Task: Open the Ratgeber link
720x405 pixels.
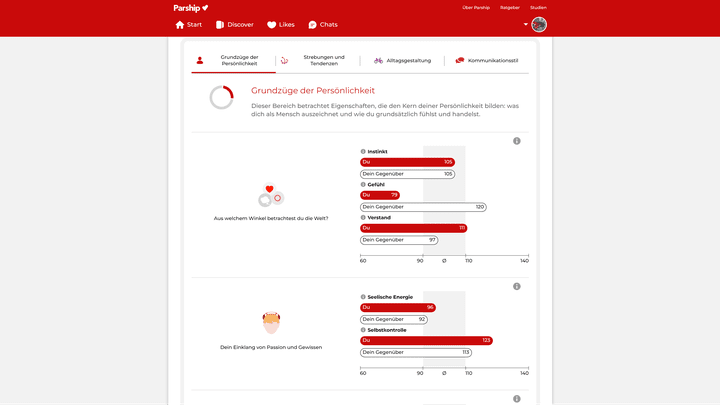Action: tap(510, 7)
